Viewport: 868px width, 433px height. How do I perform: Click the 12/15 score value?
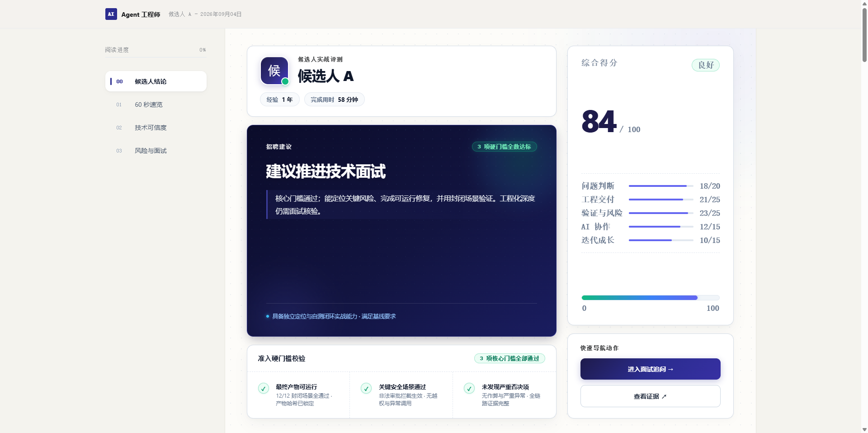(710, 227)
